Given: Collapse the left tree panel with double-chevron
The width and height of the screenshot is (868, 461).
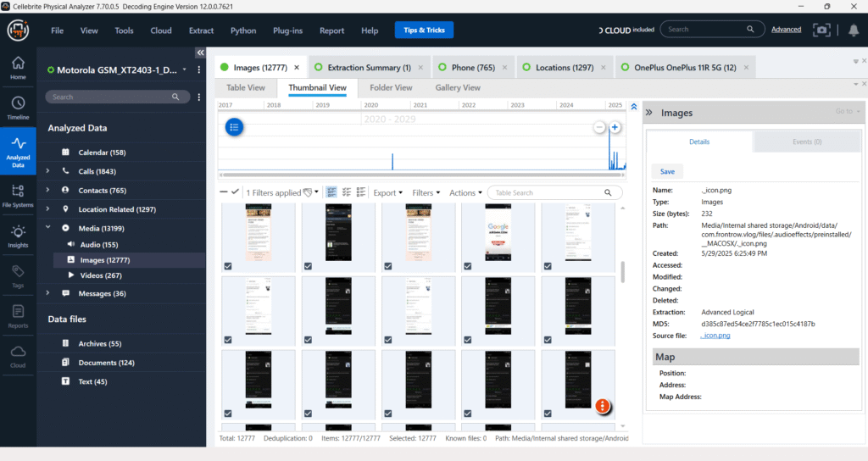Looking at the screenshot, I should pyautogui.click(x=200, y=53).
